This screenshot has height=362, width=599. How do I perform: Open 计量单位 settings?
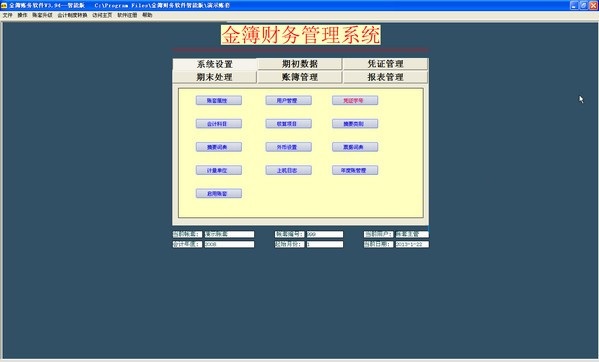pos(219,170)
